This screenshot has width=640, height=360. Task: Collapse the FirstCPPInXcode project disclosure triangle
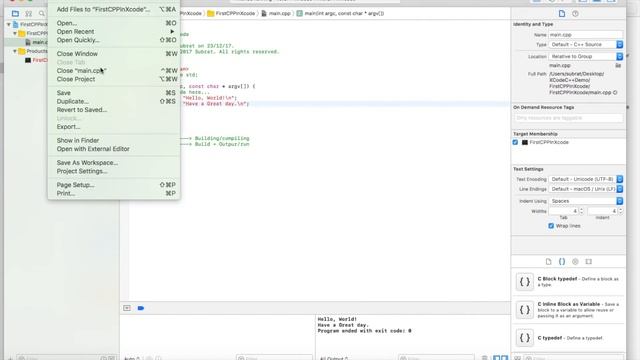9,24
